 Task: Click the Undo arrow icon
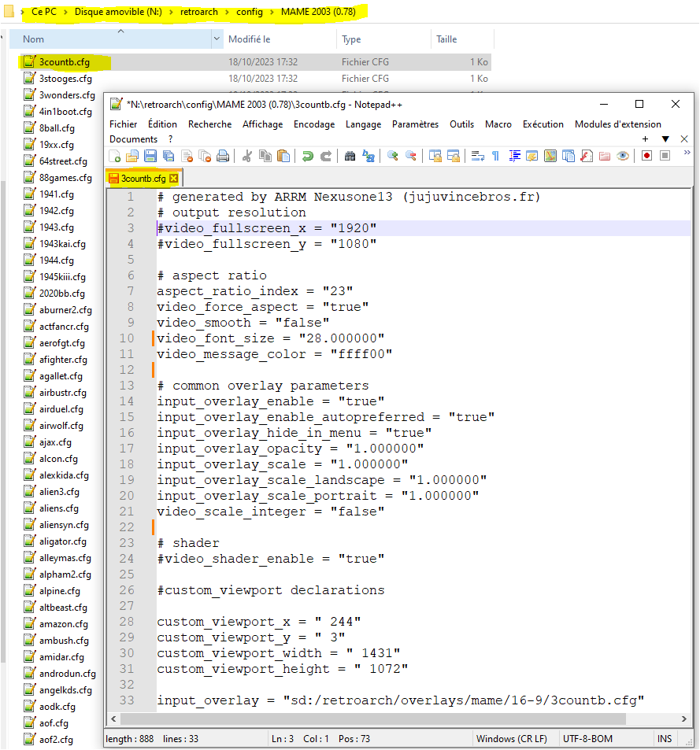[308, 156]
